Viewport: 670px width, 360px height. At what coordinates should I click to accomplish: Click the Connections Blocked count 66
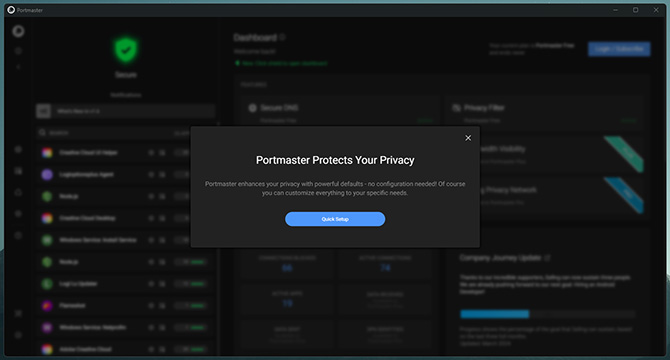coord(287,268)
